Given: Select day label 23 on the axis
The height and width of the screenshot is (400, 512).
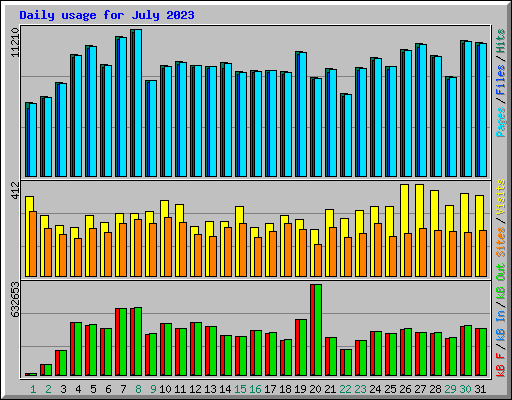Looking at the screenshot, I should coord(360,389).
